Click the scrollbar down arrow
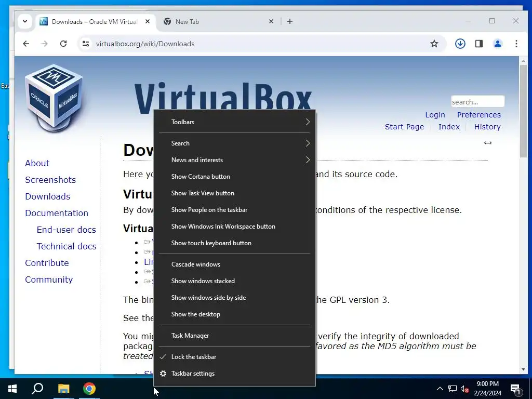This screenshot has height=399, width=532. (x=523, y=369)
